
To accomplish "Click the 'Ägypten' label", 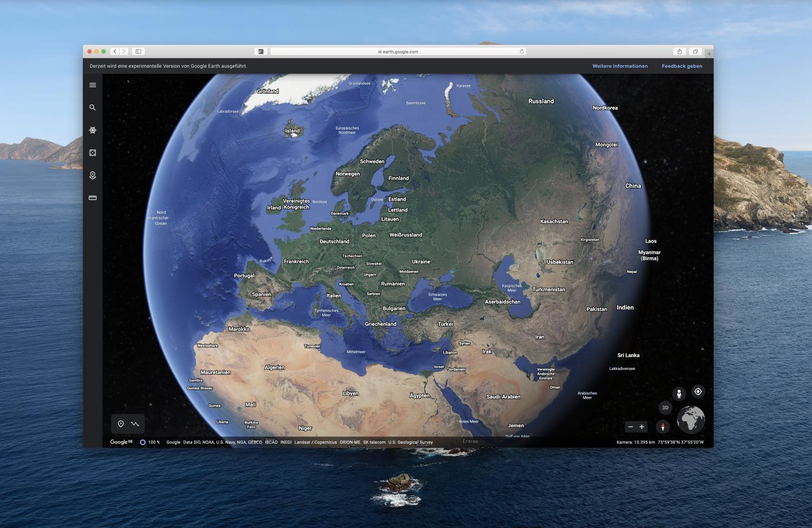I will (420, 396).
